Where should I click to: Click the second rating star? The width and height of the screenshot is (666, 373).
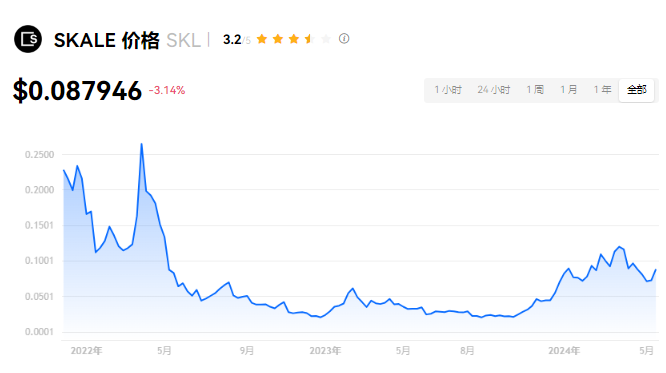pos(278,39)
